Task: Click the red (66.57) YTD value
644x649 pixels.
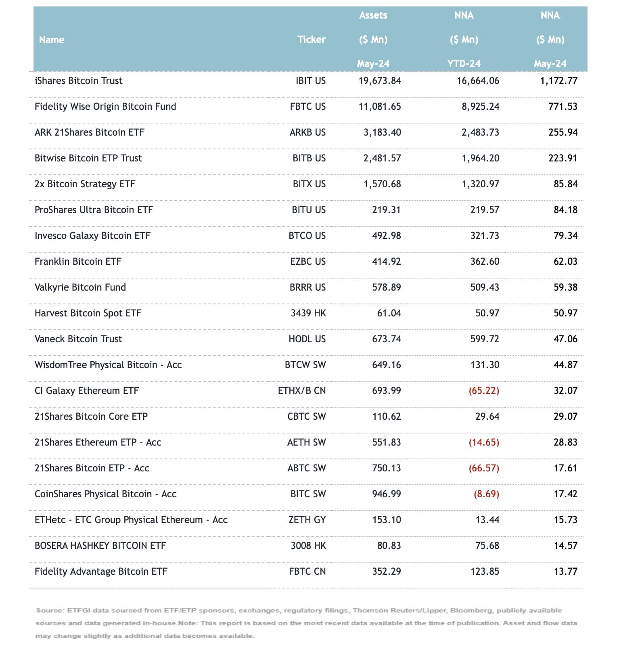Action: click(484, 468)
